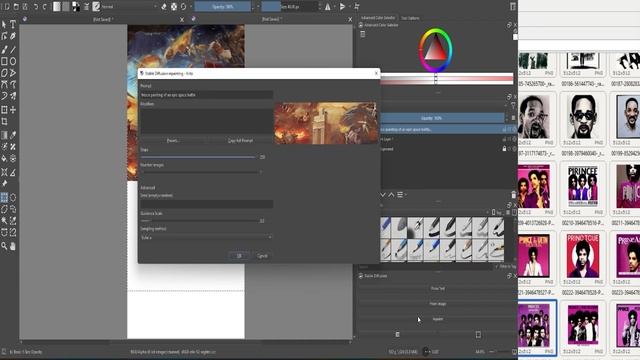Switch to the first [Not Saved] document tab

point(103,19)
